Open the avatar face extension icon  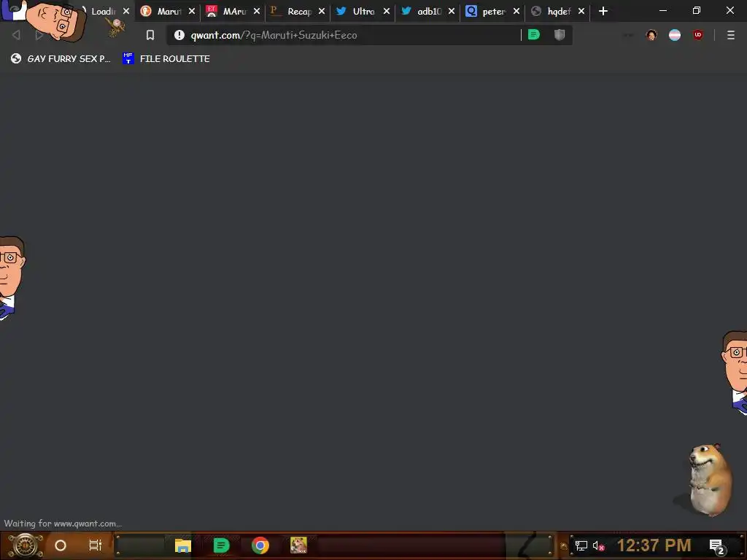[x=651, y=35]
